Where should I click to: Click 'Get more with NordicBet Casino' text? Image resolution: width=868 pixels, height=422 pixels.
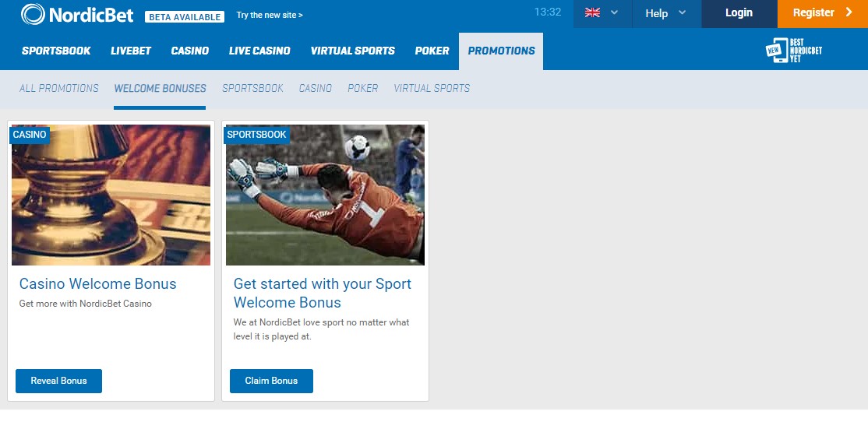pos(85,304)
